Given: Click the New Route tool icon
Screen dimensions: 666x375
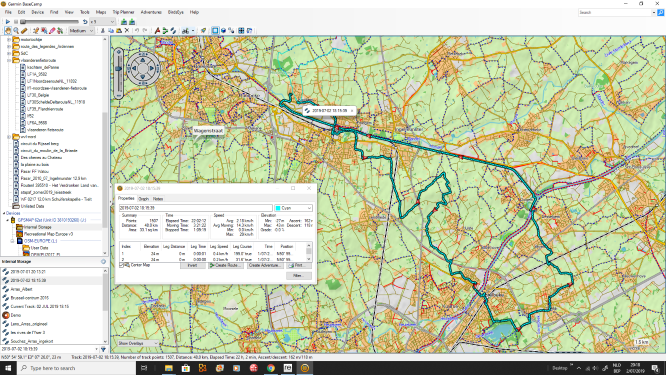Looking at the screenshot, I should tap(165, 31).
